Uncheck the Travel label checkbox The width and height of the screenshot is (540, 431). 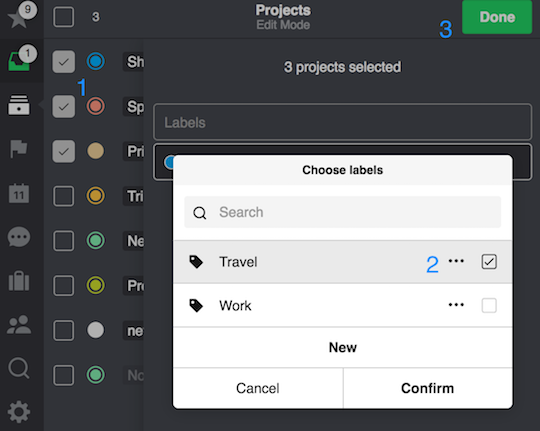(489, 262)
